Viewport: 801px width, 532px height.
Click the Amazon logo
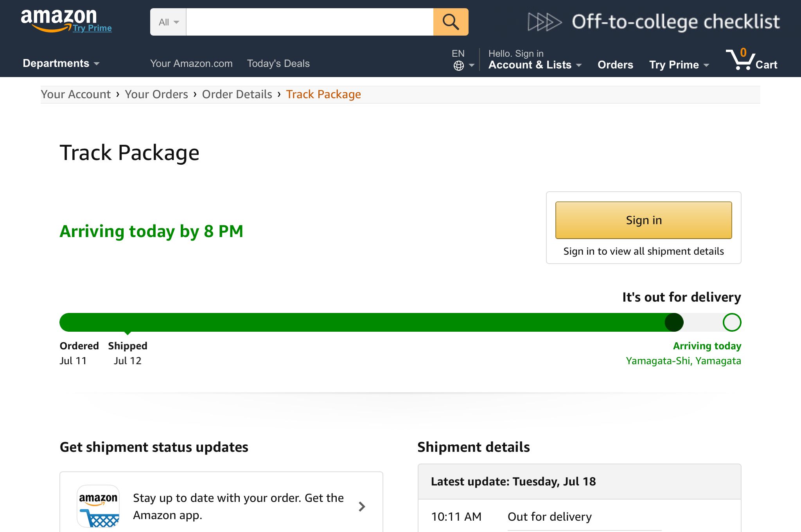(x=59, y=20)
